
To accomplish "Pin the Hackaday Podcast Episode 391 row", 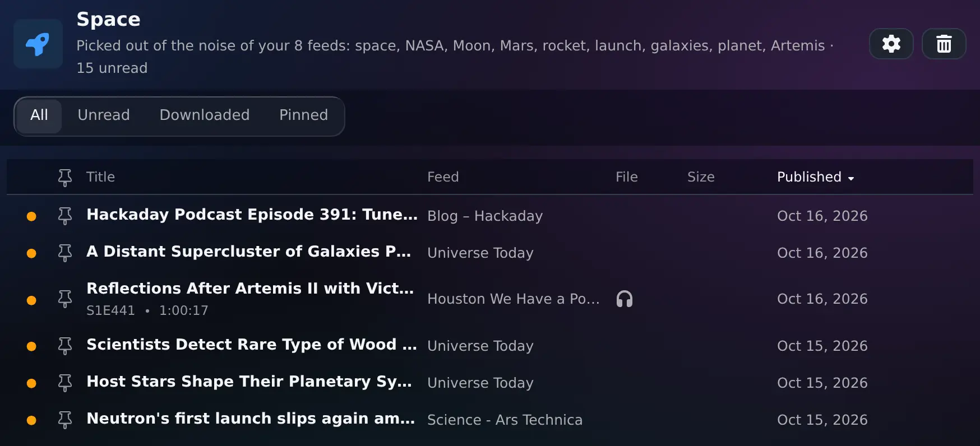I will tap(65, 216).
